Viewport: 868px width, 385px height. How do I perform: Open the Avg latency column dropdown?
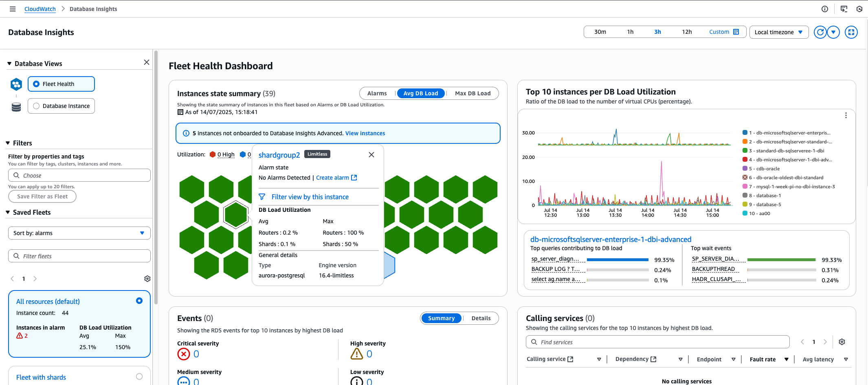[x=846, y=359]
